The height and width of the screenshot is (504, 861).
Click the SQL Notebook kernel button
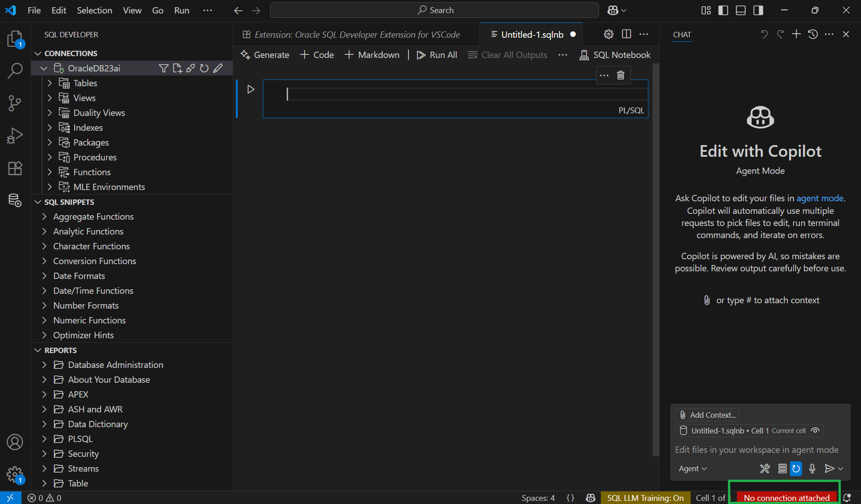(615, 55)
